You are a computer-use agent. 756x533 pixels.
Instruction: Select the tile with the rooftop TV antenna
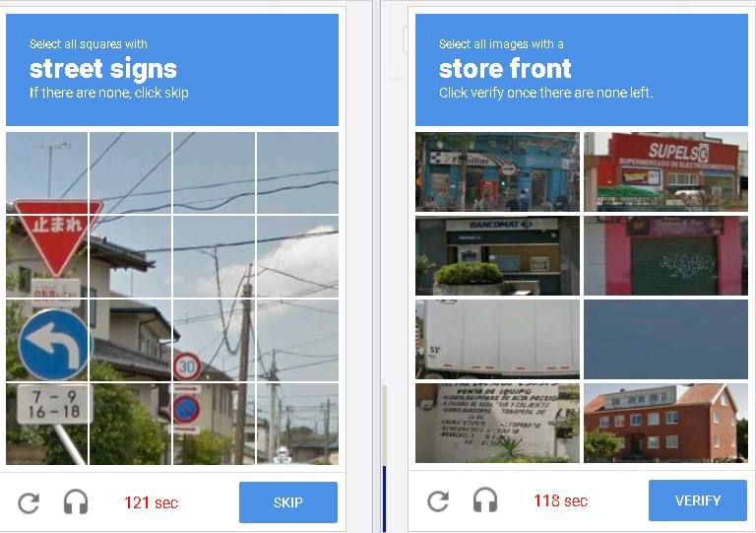coord(47,172)
